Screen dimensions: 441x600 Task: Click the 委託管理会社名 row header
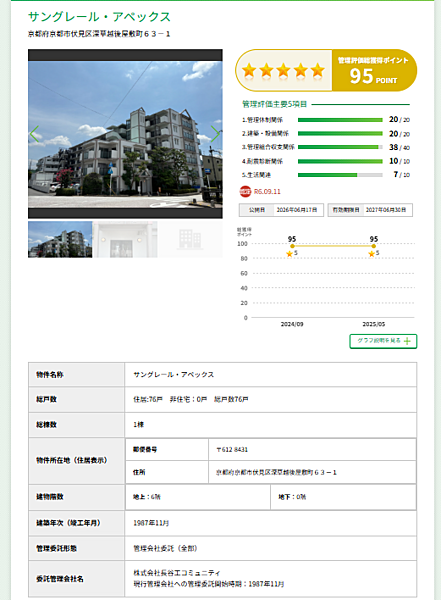coord(77,579)
